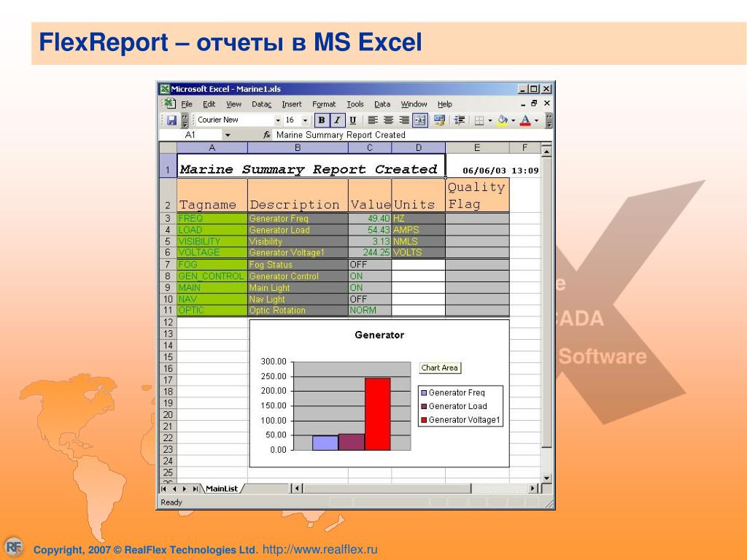
Task: Click vertical scrollbar up arrow
Action: coord(546,152)
